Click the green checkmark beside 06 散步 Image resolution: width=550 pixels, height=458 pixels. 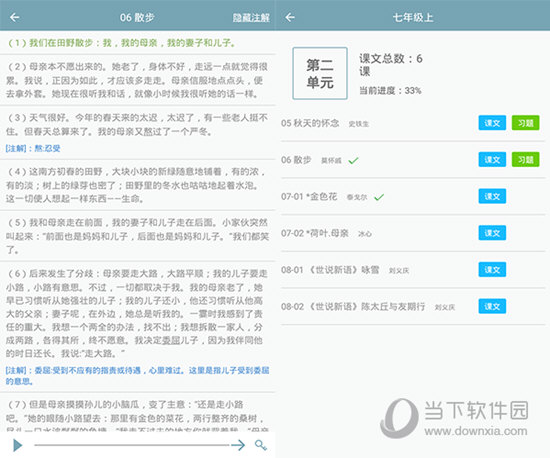(x=354, y=161)
